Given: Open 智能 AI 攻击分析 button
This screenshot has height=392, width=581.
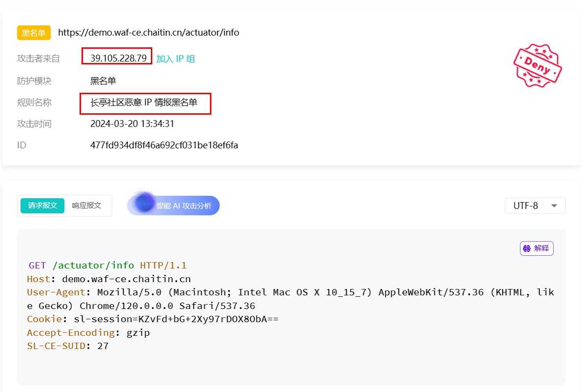Looking at the screenshot, I should point(173,206).
